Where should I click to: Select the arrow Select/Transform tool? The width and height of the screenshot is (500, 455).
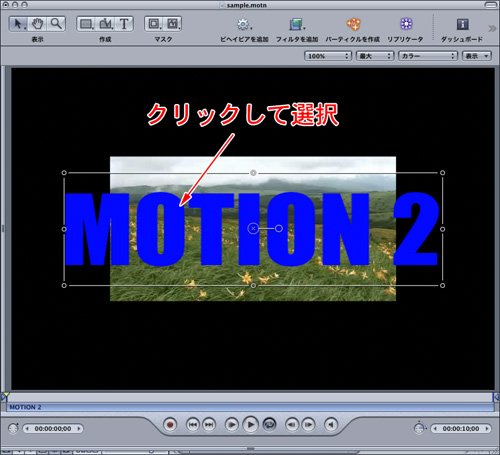coord(18,24)
